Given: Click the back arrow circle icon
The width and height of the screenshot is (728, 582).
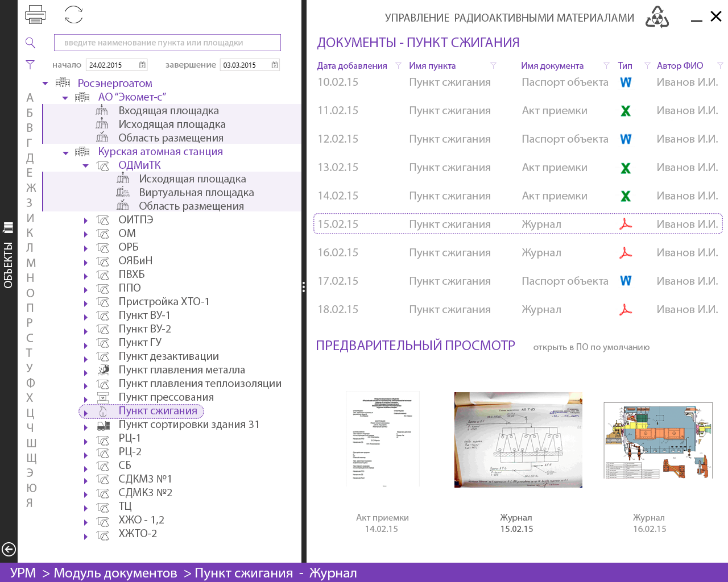Looking at the screenshot, I should click(9, 549).
